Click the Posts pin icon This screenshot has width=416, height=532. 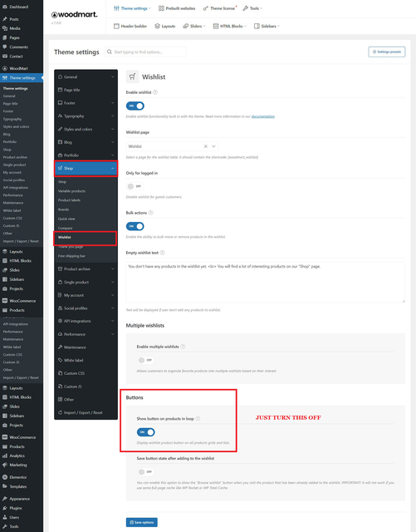[5, 19]
